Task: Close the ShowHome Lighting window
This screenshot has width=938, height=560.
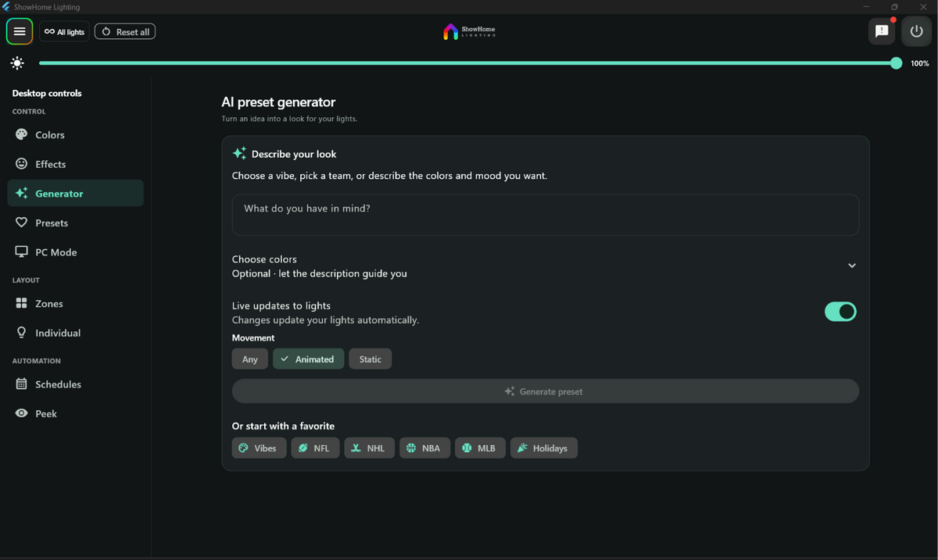Action: (x=923, y=6)
